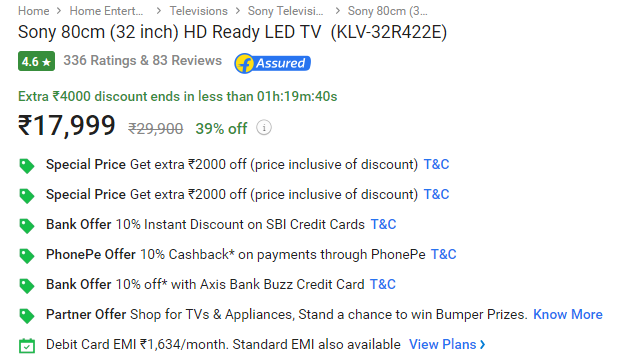The height and width of the screenshot is (363, 630).
Task: Open the Home breadcrumb link
Action: [33, 11]
